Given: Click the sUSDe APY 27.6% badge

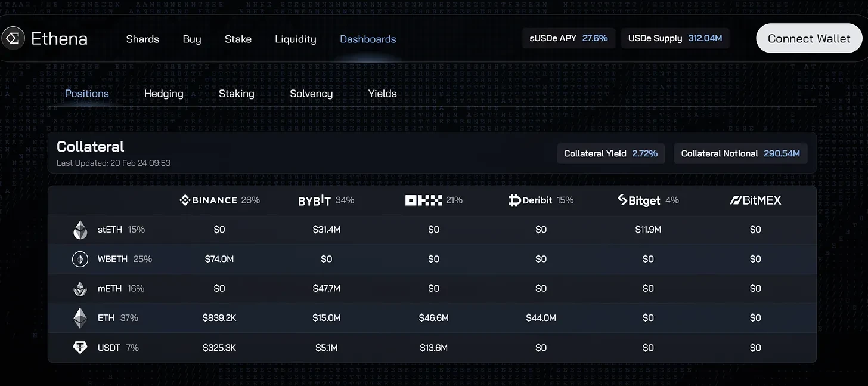Looking at the screenshot, I should (569, 38).
